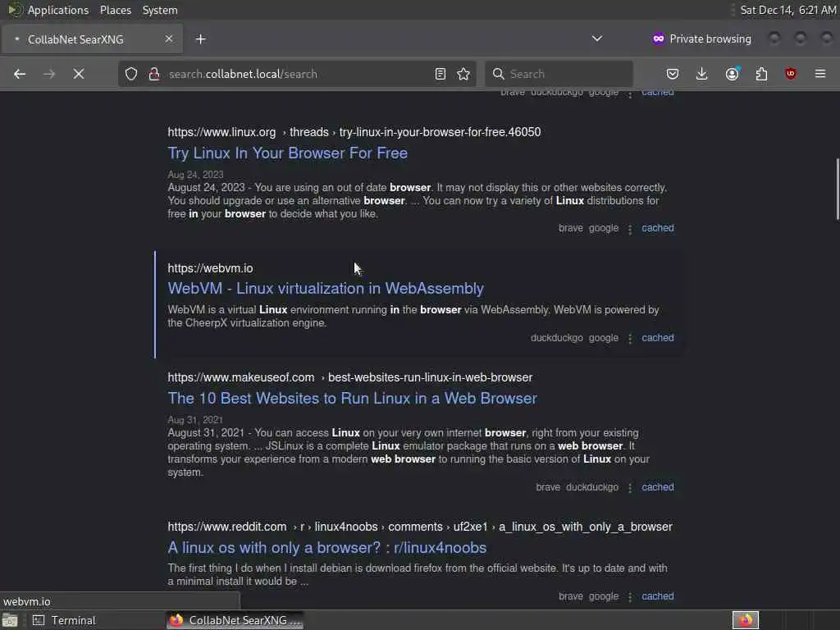840x630 pixels.
Task: Toggle reader view in address bar
Action: [x=441, y=74]
